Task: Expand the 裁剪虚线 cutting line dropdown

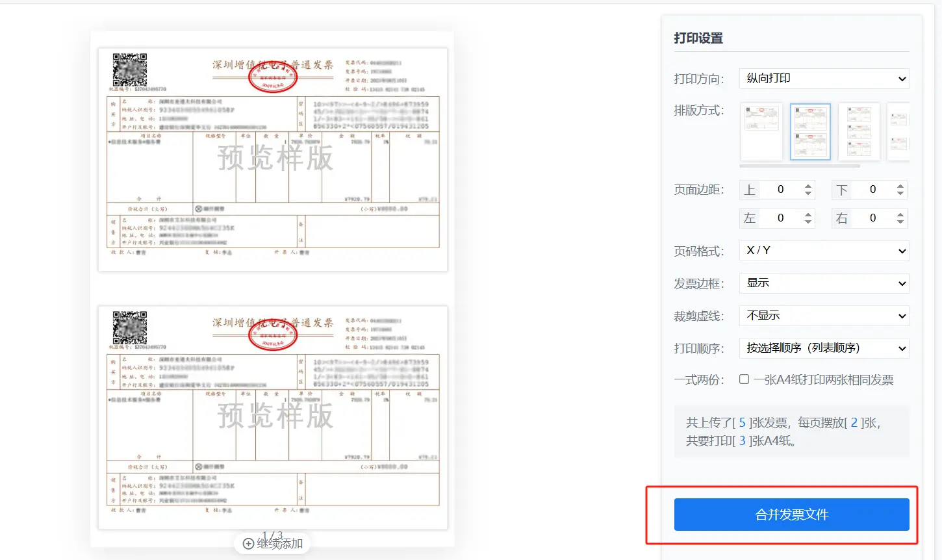Action: [824, 316]
